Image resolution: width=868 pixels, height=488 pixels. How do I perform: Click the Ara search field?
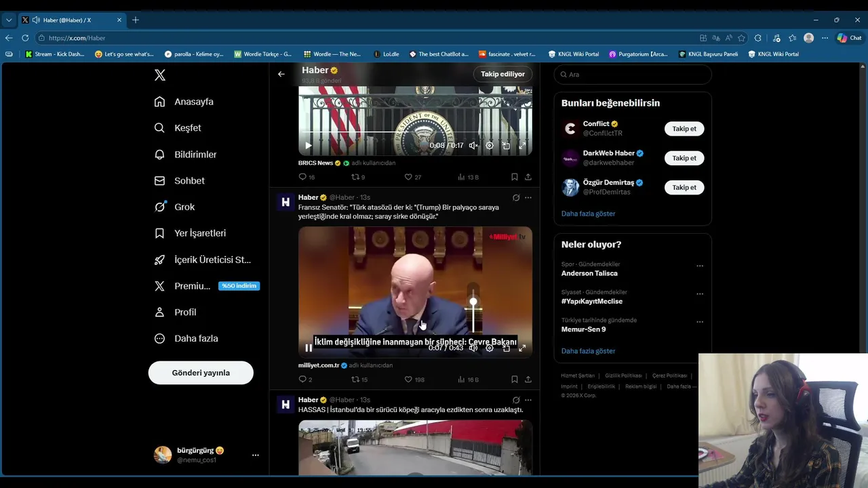pyautogui.click(x=633, y=75)
